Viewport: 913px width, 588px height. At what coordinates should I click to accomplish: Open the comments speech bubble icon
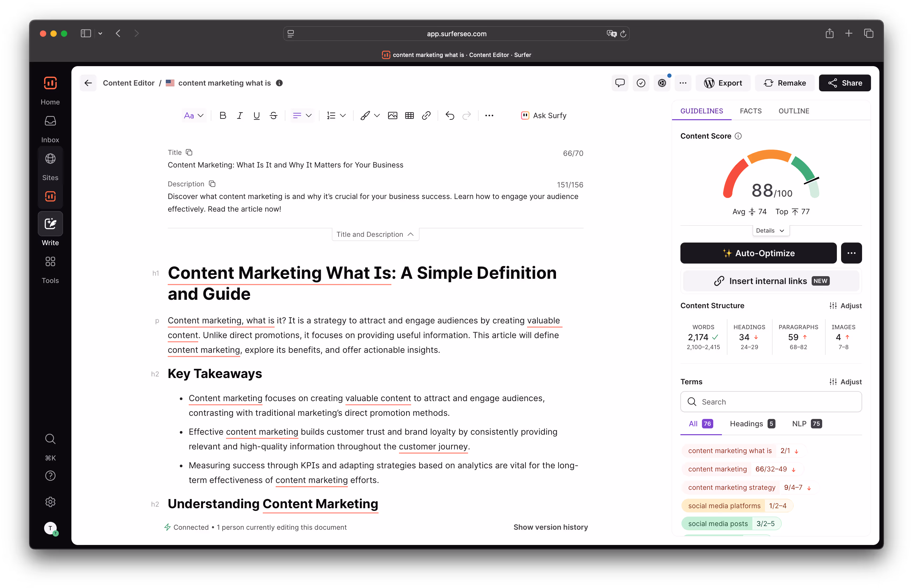point(620,83)
